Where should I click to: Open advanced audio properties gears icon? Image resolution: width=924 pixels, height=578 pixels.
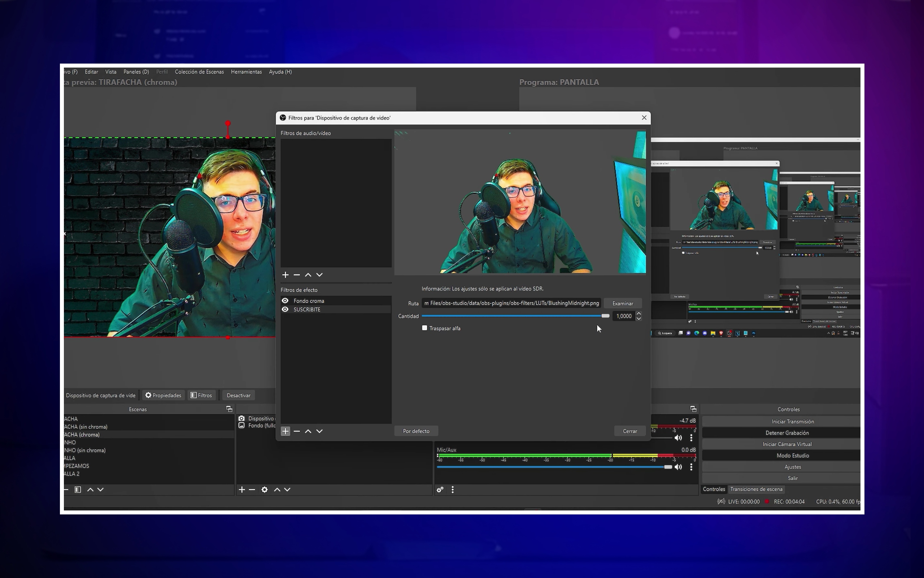[x=440, y=490]
